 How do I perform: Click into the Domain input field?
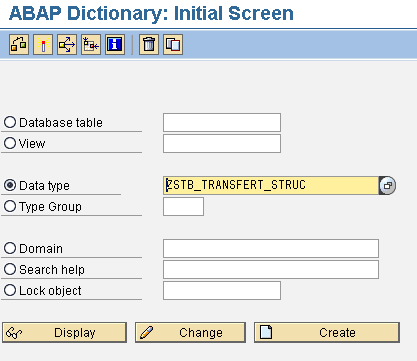(x=271, y=248)
